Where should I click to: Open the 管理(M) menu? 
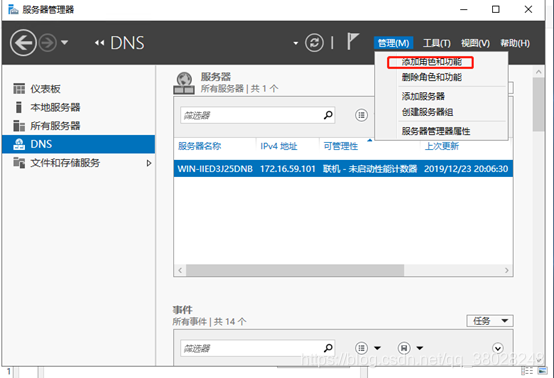point(393,43)
